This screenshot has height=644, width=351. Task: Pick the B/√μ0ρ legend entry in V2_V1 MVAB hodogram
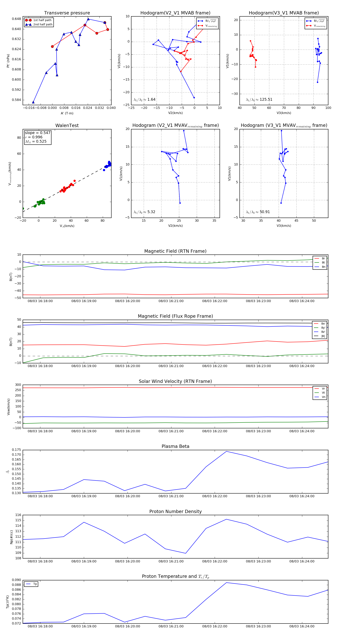tap(207, 21)
